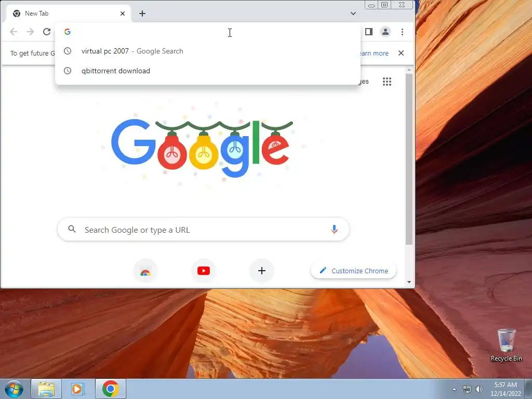
Task: Launch Windows Media Player from taskbar
Action: point(77,389)
